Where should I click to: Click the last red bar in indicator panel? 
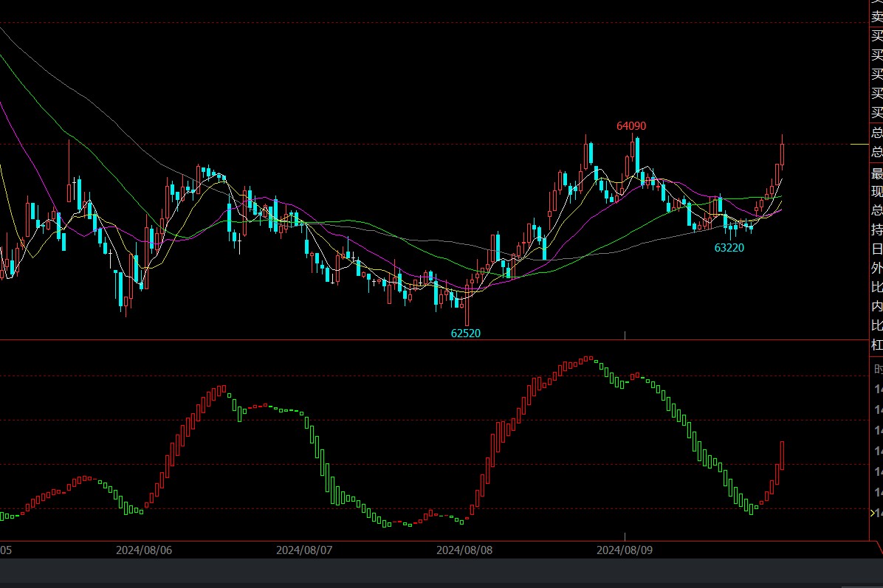pyautogui.click(x=782, y=456)
